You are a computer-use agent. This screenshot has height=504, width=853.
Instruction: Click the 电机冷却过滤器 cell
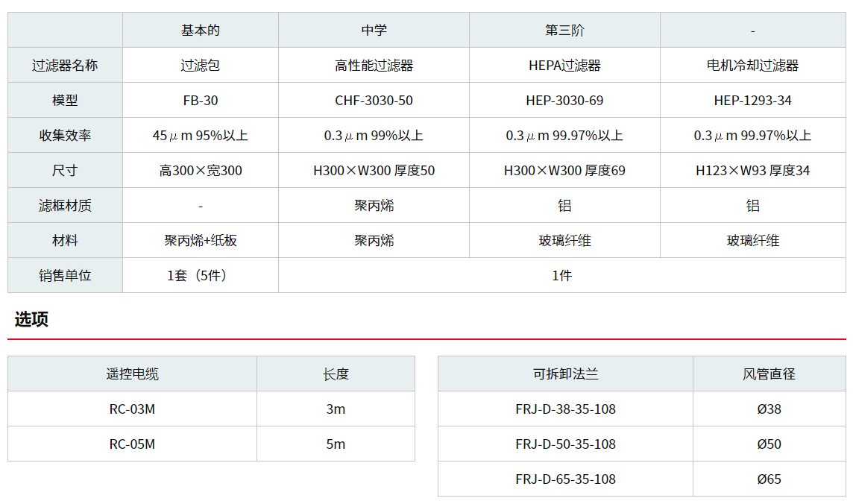[752, 66]
